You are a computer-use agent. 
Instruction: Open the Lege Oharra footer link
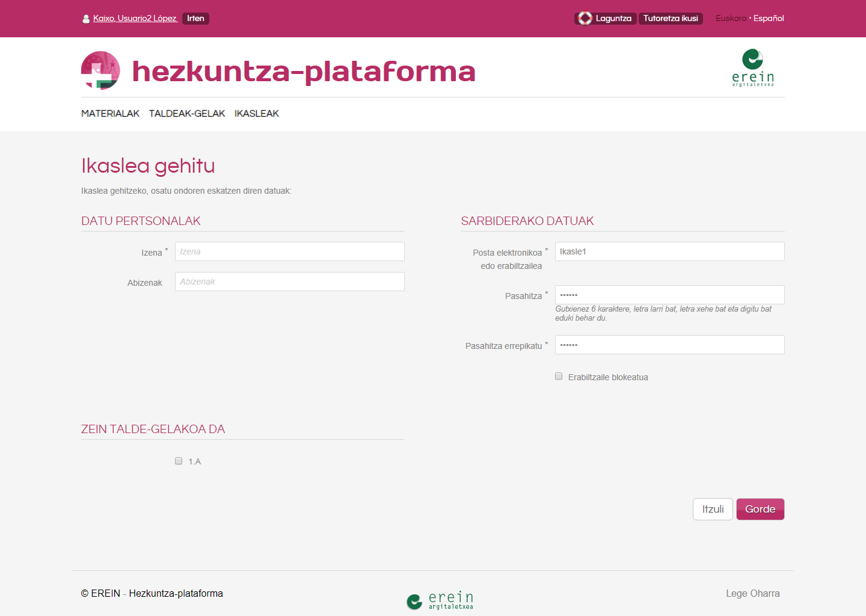[752, 593]
